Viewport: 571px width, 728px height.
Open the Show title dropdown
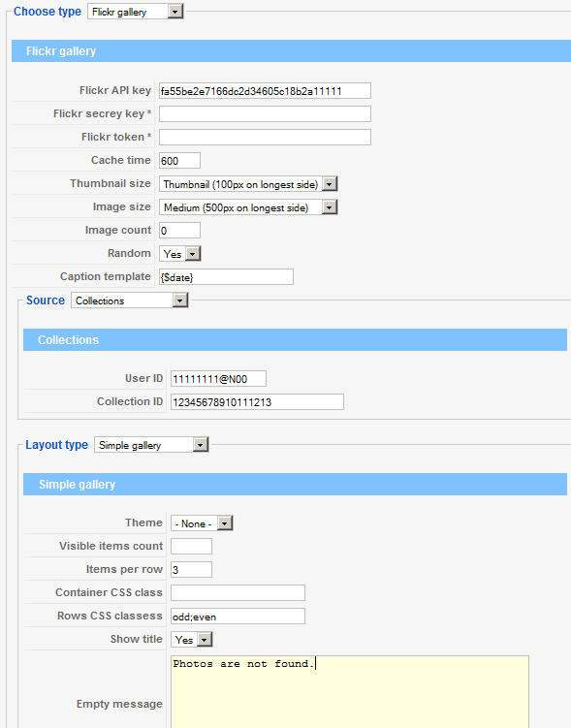point(191,640)
